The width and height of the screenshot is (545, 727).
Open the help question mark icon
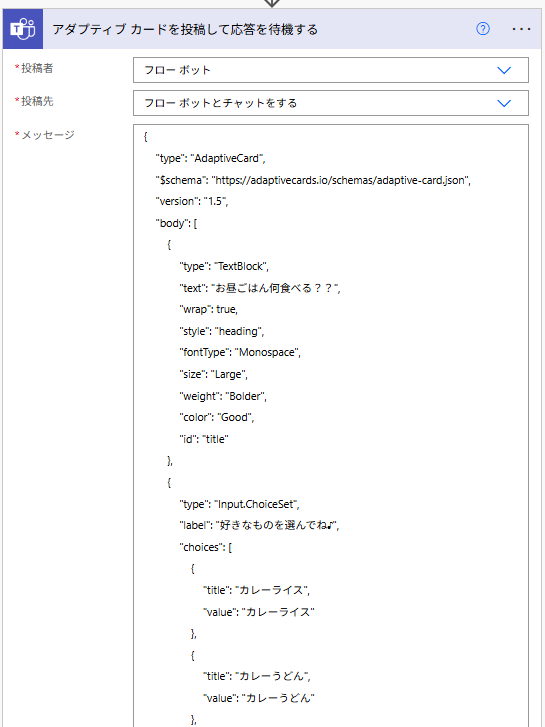pyautogui.click(x=483, y=29)
